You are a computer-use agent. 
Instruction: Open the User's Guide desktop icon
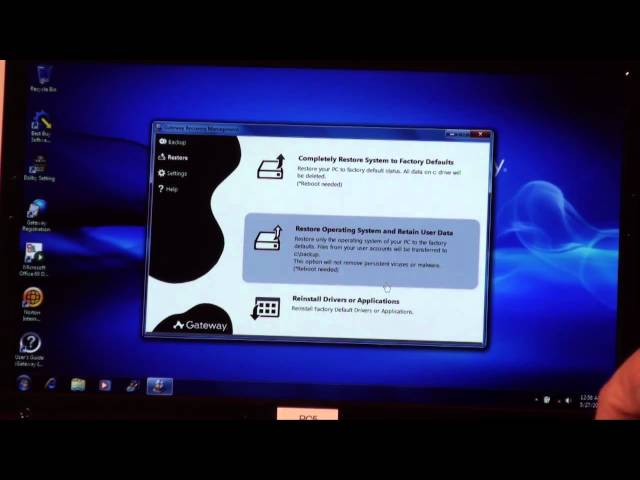coord(29,349)
